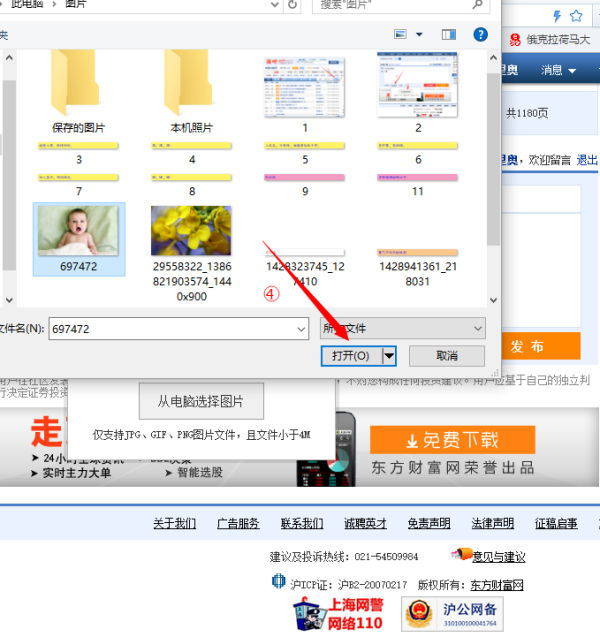Click the help question mark icon
The height and width of the screenshot is (637, 600).
pyautogui.click(x=481, y=35)
